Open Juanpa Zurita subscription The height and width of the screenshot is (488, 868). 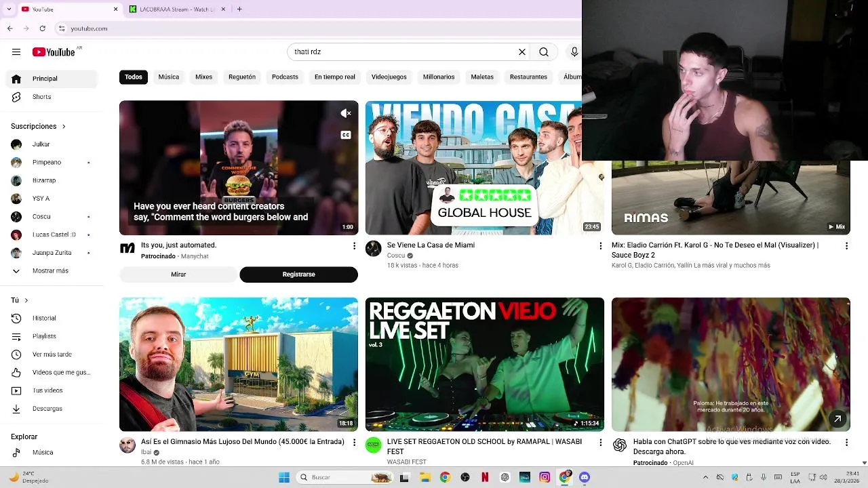pos(53,253)
